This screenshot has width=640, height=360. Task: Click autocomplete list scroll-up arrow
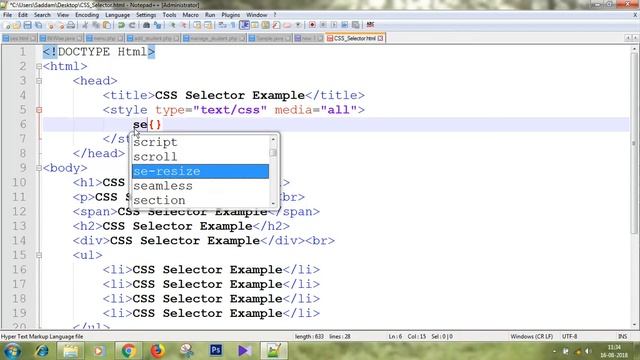(273, 139)
